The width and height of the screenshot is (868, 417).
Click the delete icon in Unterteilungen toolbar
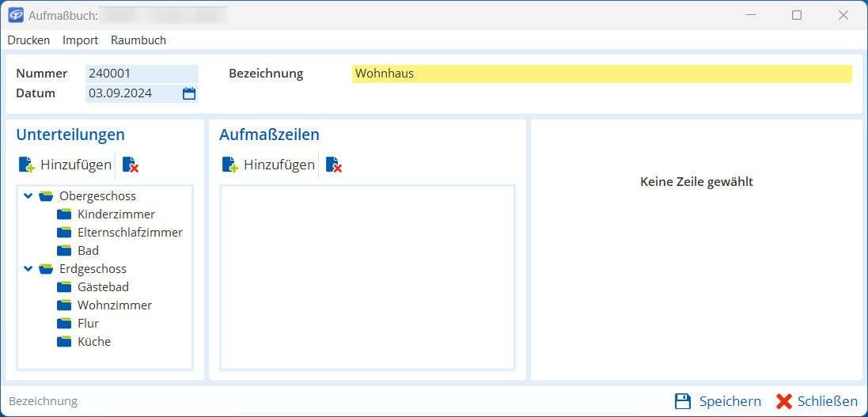click(x=131, y=165)
